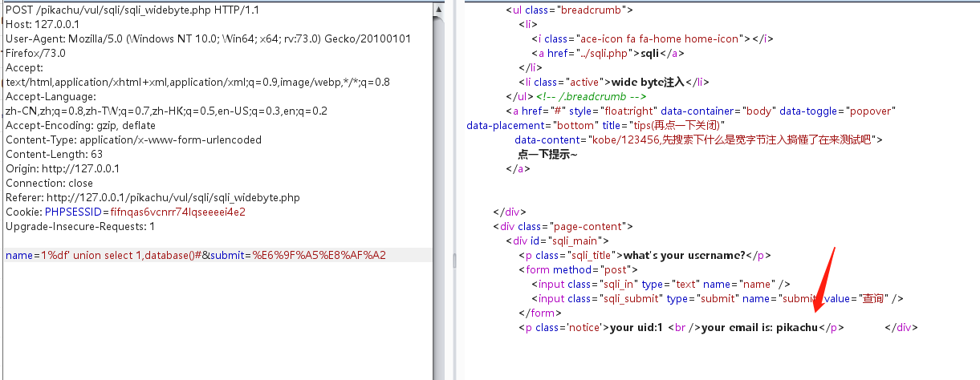
Task: Click the 'Origin: http://127.0.0.1' header
Action: [62, 169]
